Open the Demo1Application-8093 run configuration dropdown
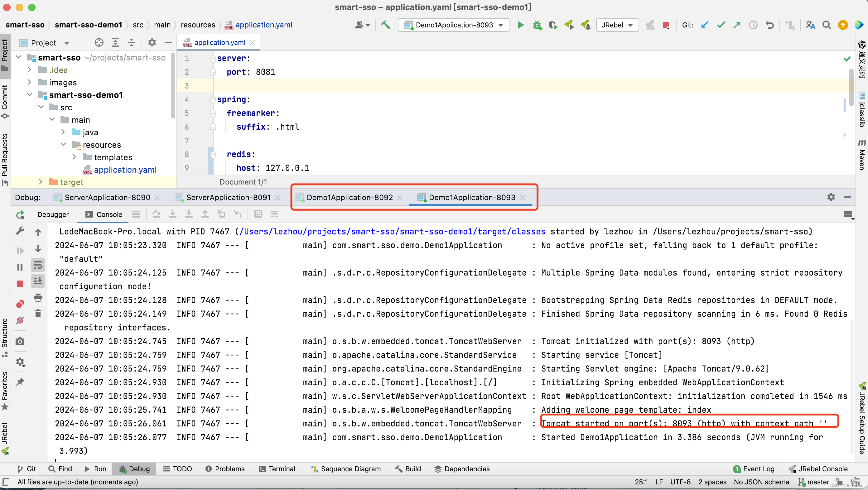 (454, 25)
